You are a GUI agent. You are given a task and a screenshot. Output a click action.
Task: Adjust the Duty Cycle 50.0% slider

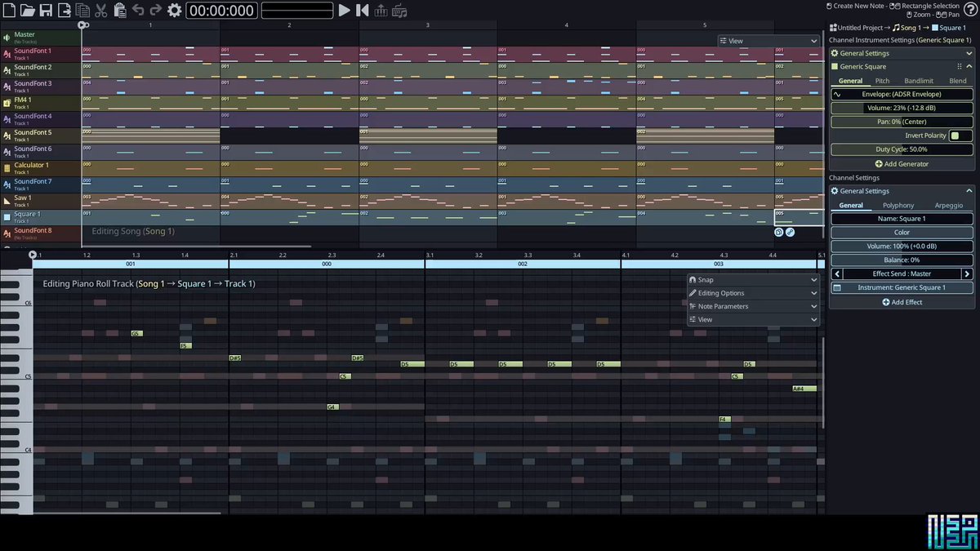click(x=902, y=149)
